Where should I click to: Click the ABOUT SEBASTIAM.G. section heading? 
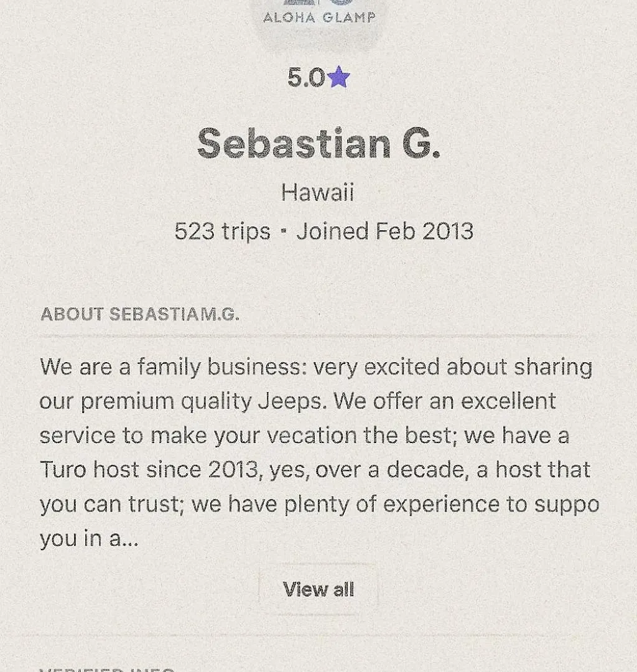pyautogui.click(x=140, y=314)
